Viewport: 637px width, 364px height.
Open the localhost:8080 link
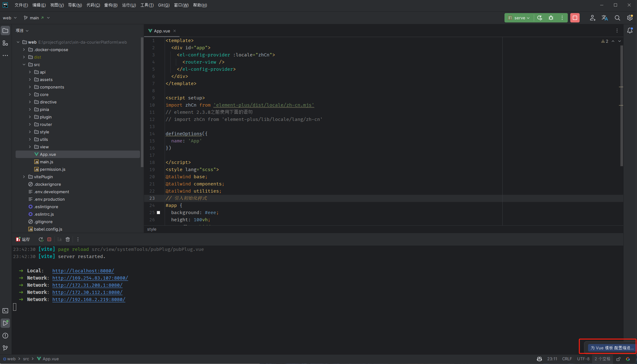click(x=83, y=271)
